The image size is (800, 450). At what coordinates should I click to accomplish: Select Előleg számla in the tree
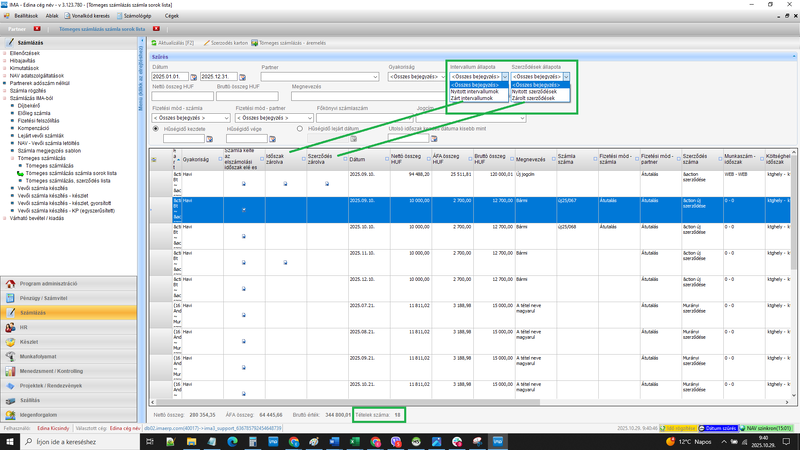pos(34,112)
